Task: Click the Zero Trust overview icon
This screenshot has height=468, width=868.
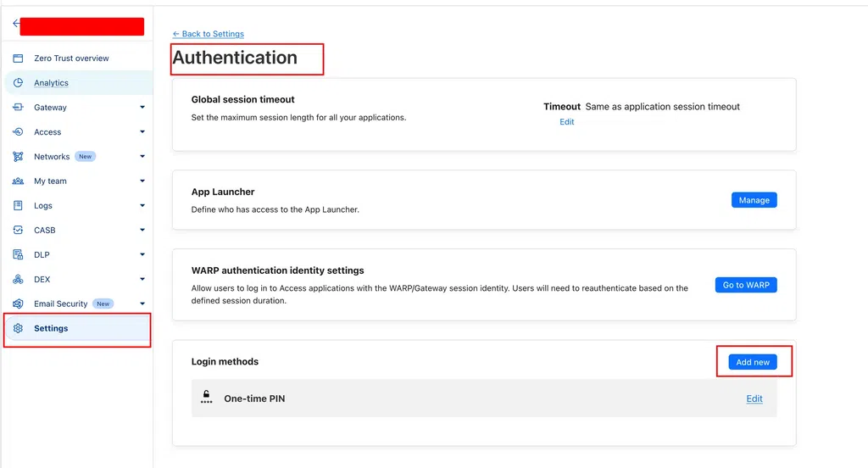Action: (x=19, y=58)
